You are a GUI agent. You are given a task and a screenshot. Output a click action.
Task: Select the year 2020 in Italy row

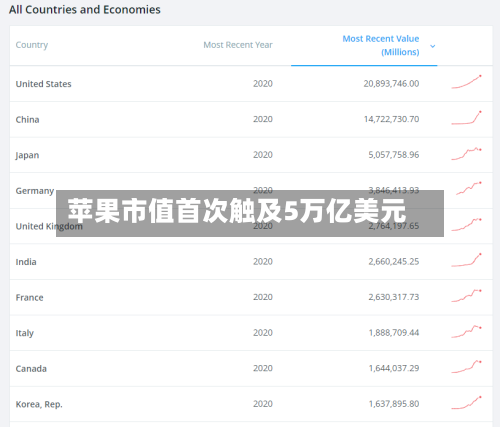(263, 333)
